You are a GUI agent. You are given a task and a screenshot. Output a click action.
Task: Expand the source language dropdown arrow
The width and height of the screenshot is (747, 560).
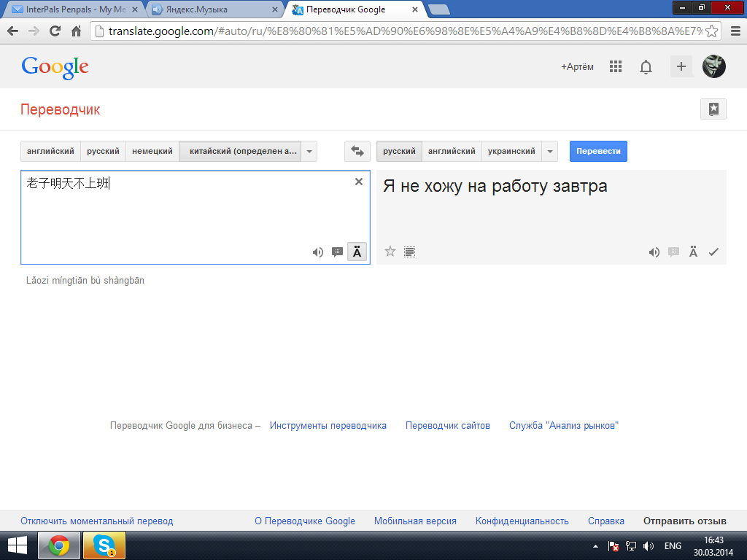[x=309, y=152]
